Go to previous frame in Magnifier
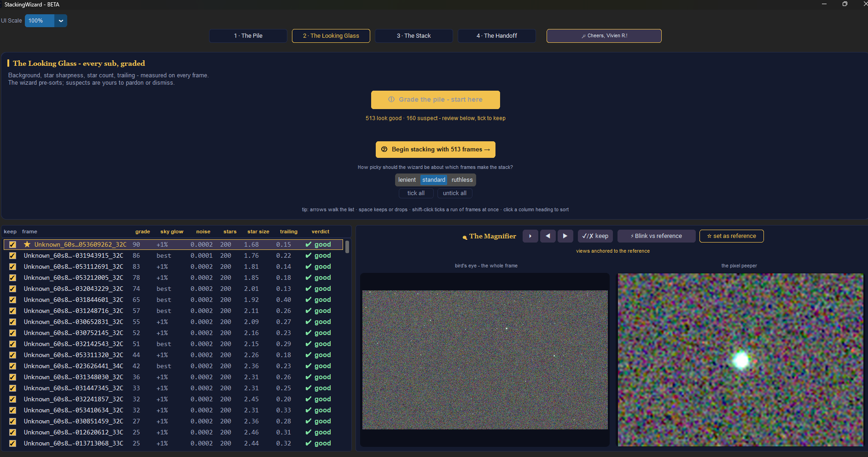This screenshot has width=868, height=457. 548,236
